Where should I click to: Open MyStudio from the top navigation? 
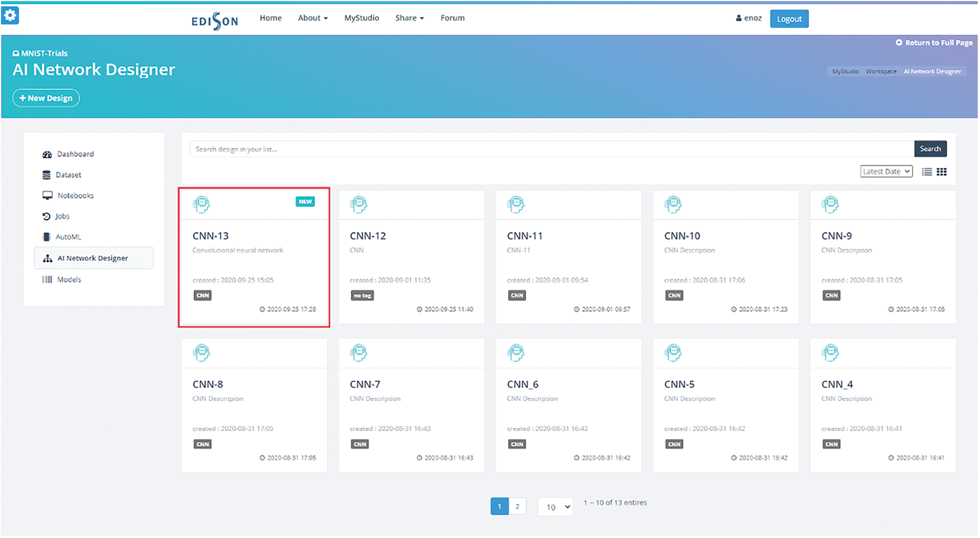pyautogui.click(x=361, y=18)
